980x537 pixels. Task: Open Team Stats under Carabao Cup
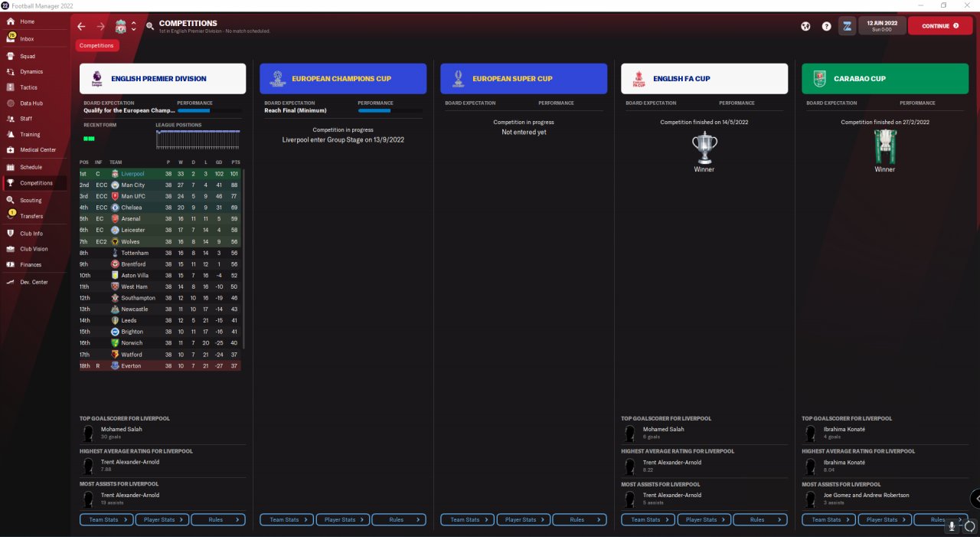tap(829, 519)
